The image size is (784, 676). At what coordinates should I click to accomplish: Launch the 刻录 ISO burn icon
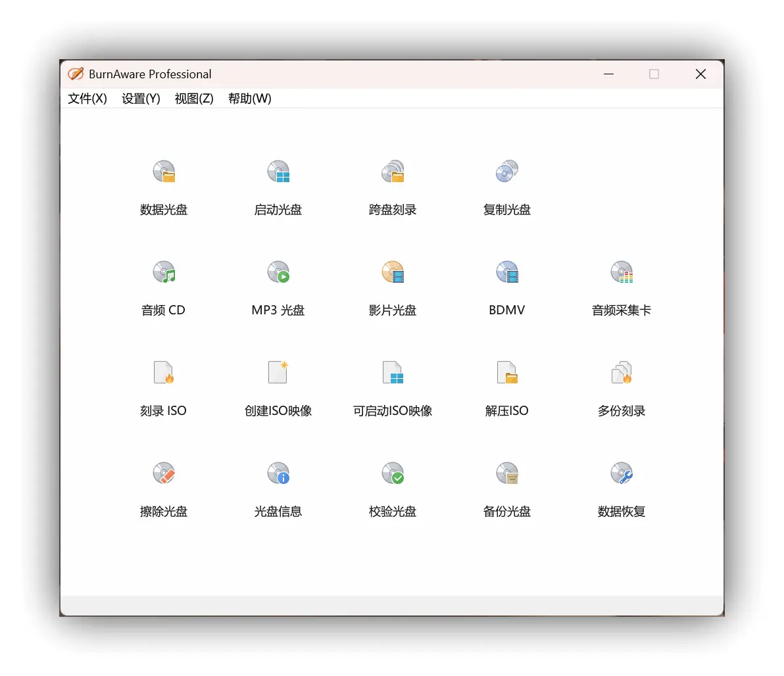pyautogui.click(x=164, y=372)
